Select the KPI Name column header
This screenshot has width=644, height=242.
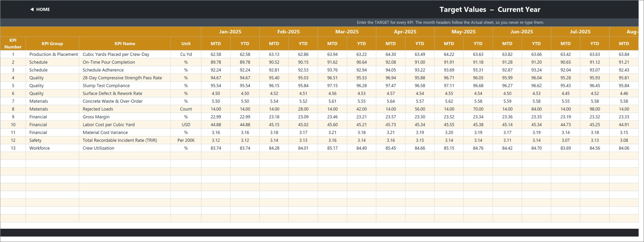(x=125, y=43)
